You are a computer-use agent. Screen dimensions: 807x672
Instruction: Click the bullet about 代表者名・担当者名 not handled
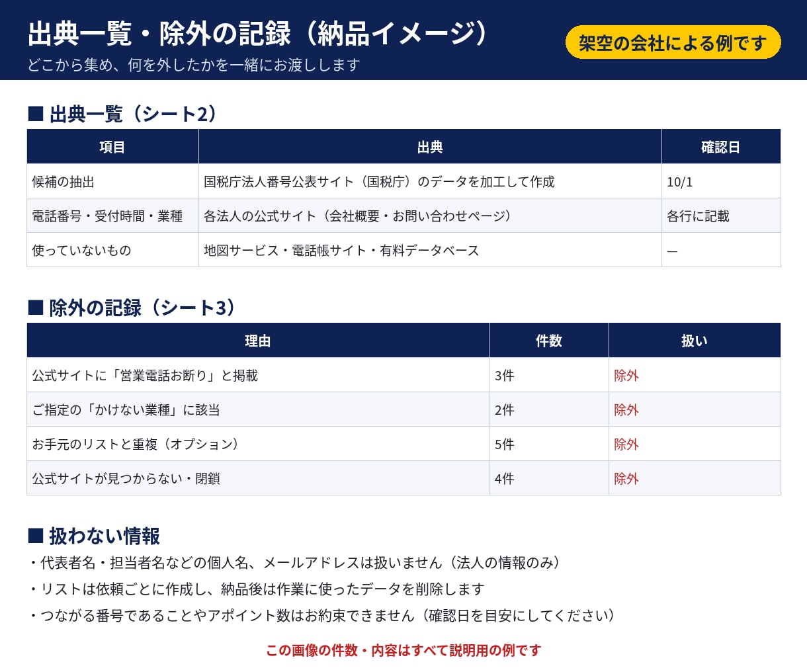pyautogui.click(x=296, y=563)
